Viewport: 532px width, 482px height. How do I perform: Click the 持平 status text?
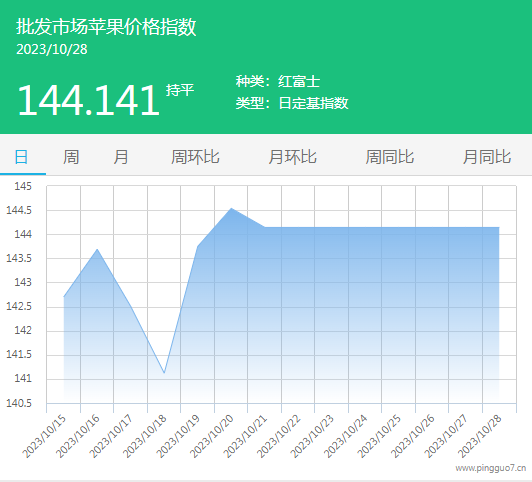180,90
